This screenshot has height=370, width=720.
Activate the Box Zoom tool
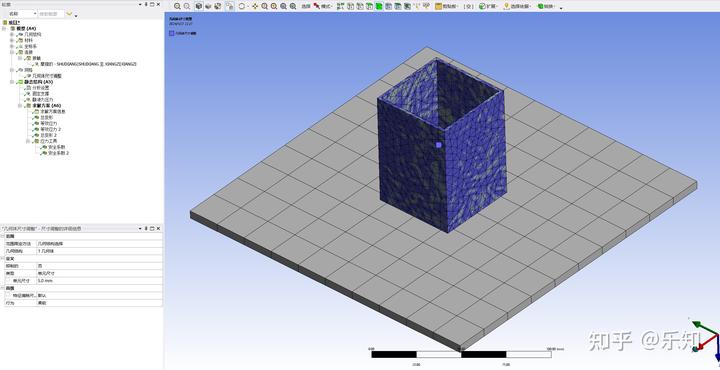pos(274,6)
